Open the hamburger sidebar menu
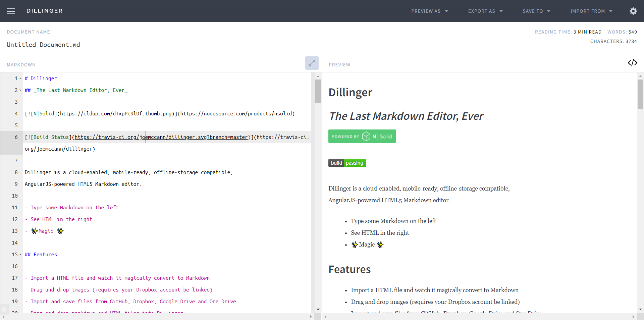The width and height of the screenshot is (644, 320). coord(11,11)
